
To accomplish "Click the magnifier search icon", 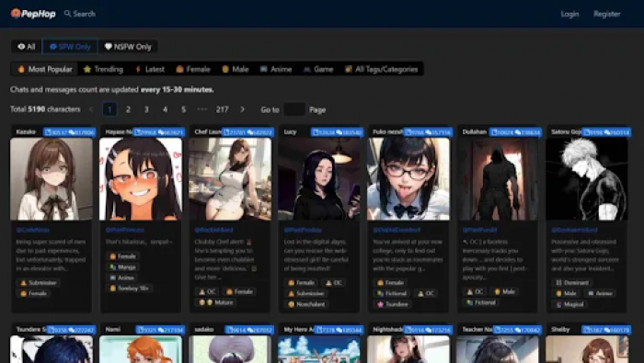I will coord(67,14).
